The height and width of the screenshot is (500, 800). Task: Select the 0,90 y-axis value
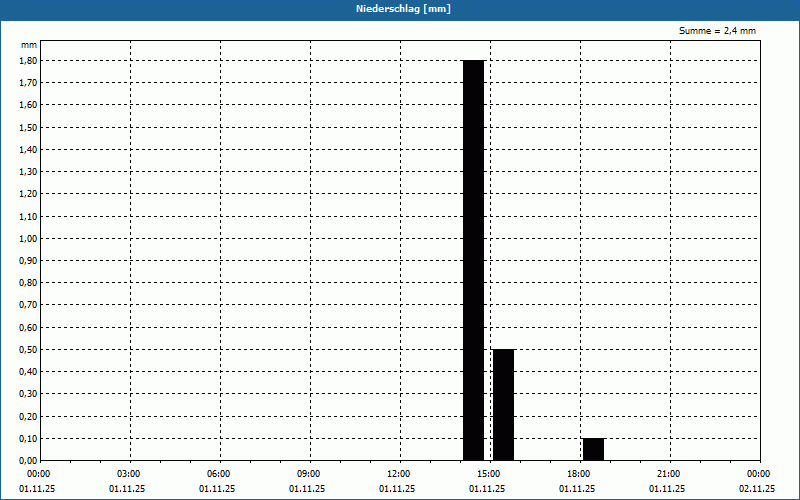28,261
